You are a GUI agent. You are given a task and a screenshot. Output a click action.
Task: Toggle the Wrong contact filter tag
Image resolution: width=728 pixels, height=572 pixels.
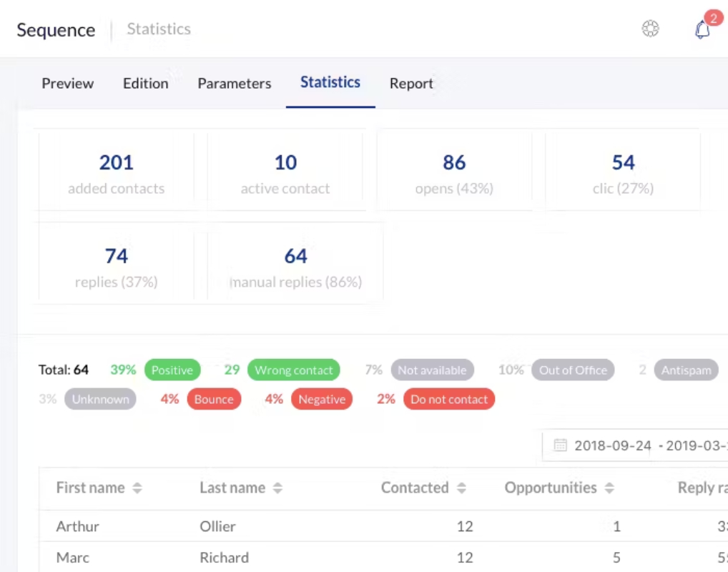click(293, 370)
